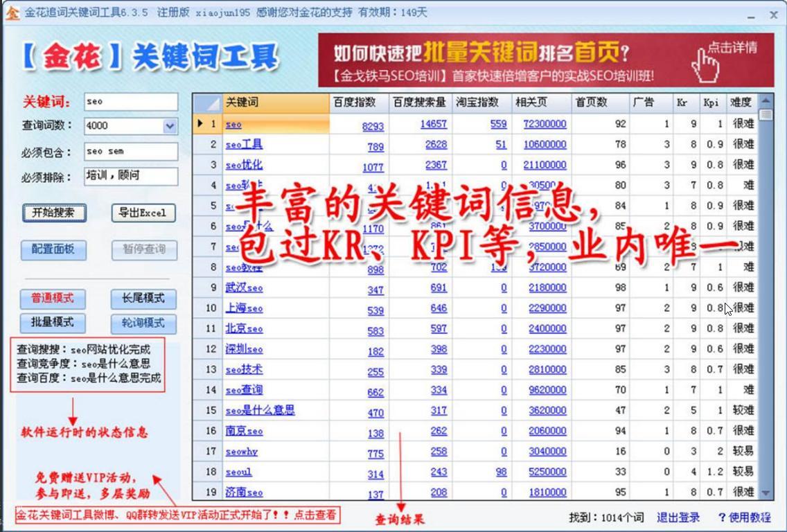Screen dimensions: 787x532
Task: Click the 暂停查询 button
Action: click(x=144, y=249)
